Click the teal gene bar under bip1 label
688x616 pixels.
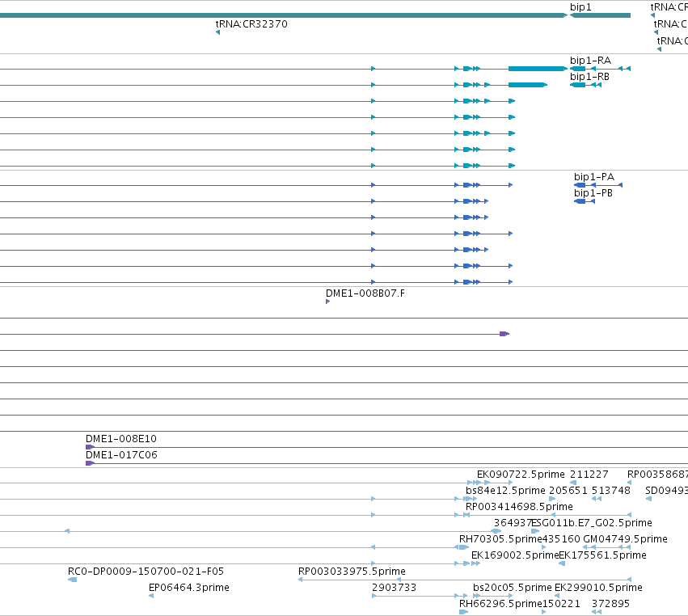click(x=600, y=15)
